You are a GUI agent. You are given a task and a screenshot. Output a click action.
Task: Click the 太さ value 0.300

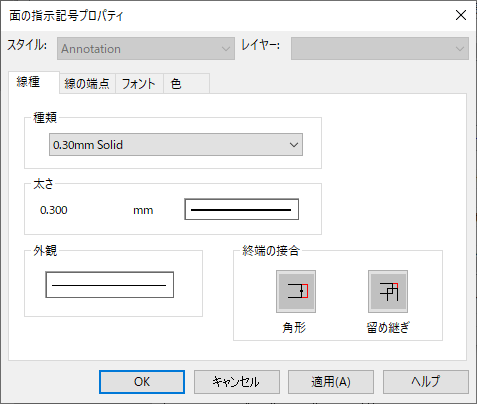pos(54,210)
